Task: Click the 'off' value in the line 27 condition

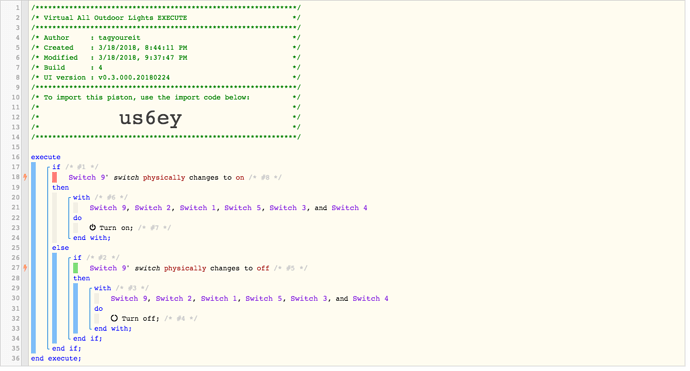Action: [263, 268]
